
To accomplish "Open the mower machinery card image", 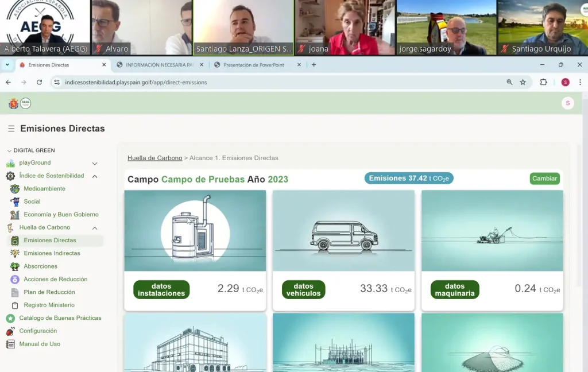I will (492, 230).
